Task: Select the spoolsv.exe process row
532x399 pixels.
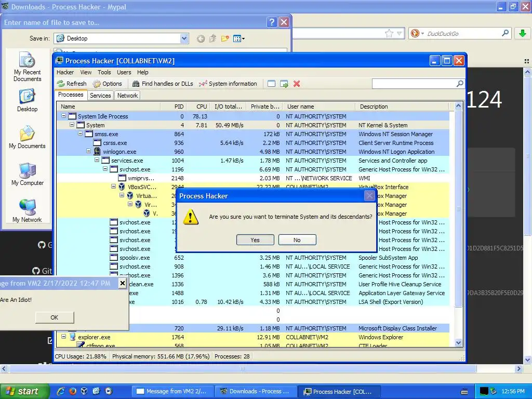Action: (x=253, y=258)
